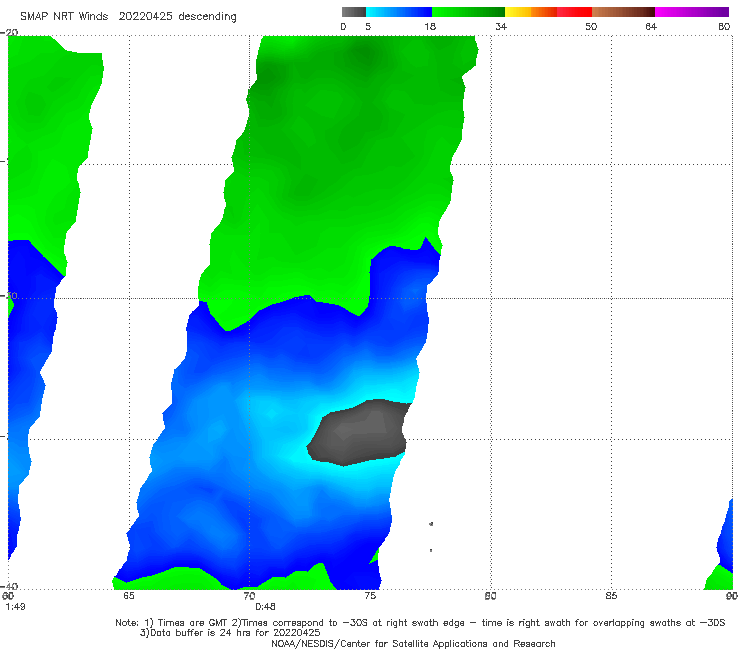The width and height of the screenshot is (740, 650).
Task: Select the brown 50-64 segment of the color bar
Action: (x=623, y=12)
